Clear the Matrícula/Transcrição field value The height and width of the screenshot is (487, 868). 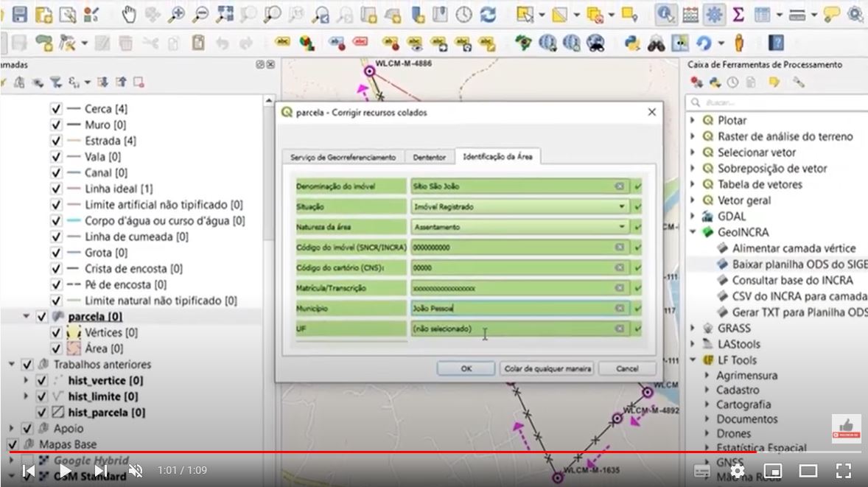[620, 288]
